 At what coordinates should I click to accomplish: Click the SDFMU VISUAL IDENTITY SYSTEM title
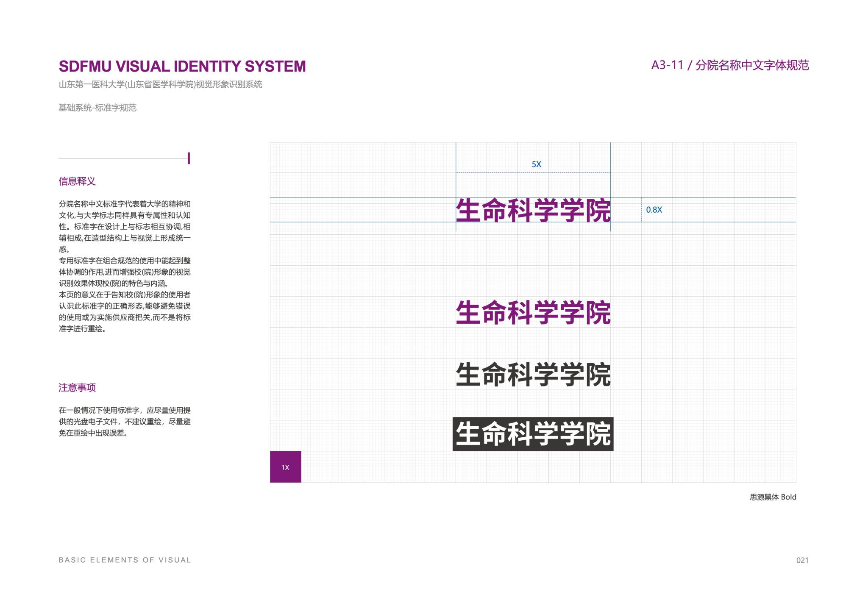[x=182, y=67]
